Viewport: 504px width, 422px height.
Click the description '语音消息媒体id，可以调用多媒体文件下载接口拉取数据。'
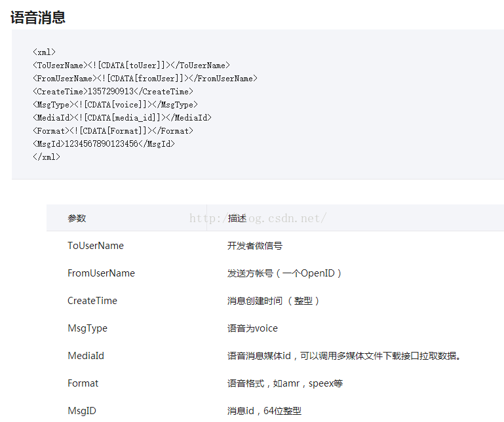344,356
